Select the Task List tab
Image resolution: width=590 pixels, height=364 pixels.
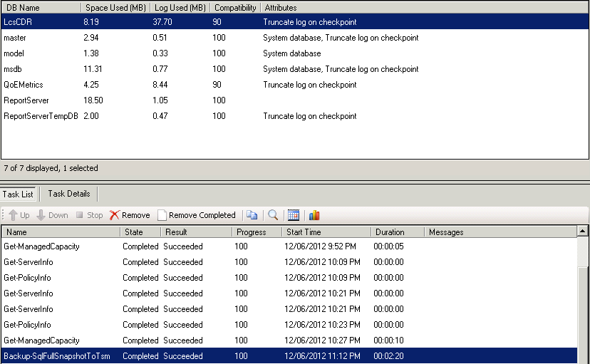pos(18,194)
